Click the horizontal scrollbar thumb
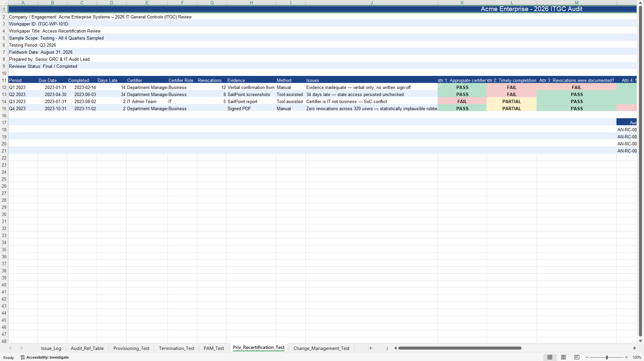644x361 pixels. (460, 348)
